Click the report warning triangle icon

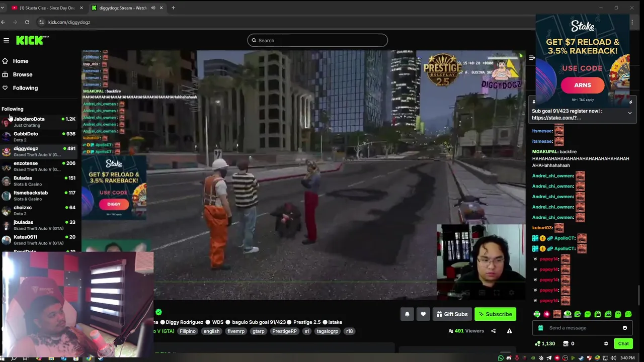point(509,331)
